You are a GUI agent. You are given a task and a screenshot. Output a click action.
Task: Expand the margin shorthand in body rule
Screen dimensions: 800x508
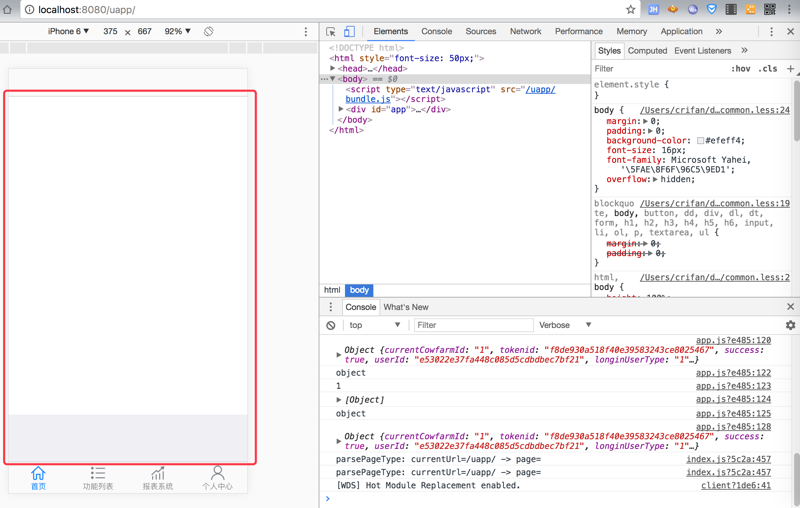pos(645,121)
